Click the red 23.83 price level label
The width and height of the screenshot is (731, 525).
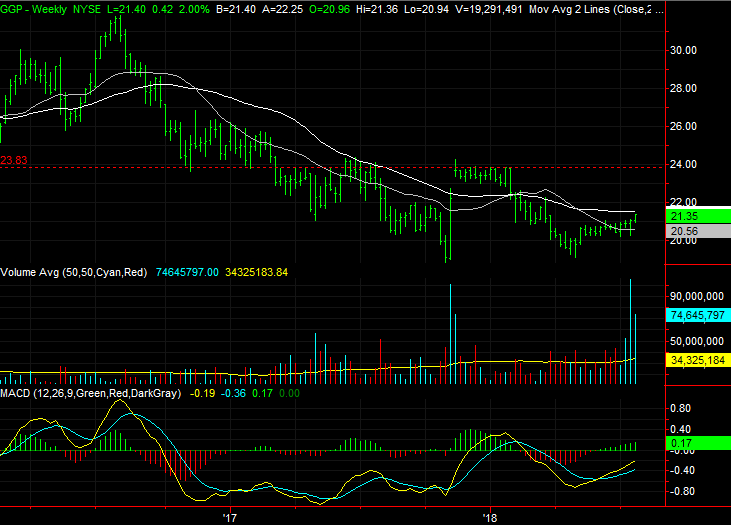pyautogui.click(x=14, y=160)
